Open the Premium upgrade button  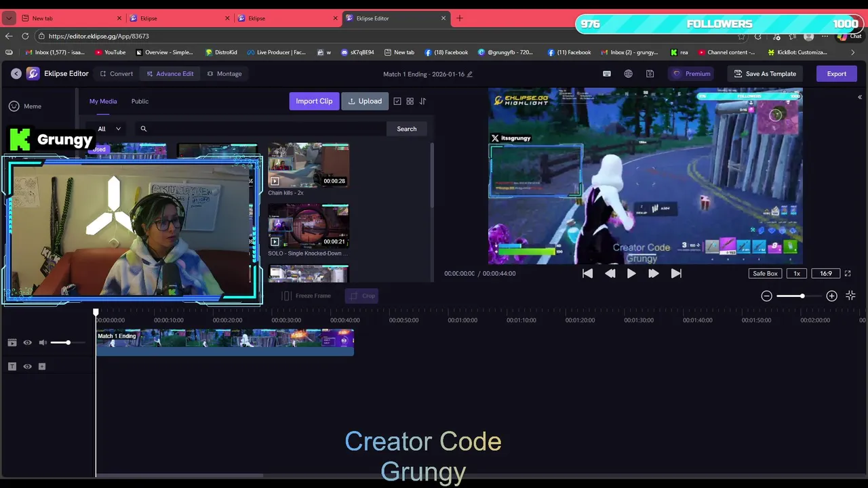pyautogui.click(x=692, y=74)
